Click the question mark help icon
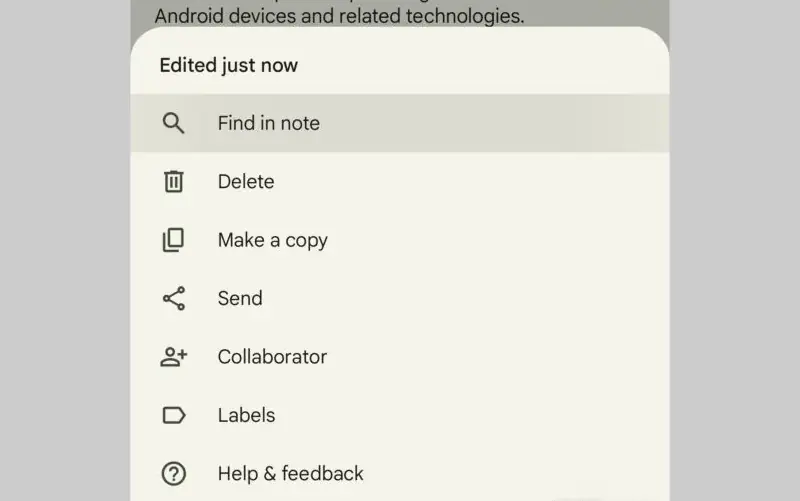800x501 pixels. [x=173, y=473]
